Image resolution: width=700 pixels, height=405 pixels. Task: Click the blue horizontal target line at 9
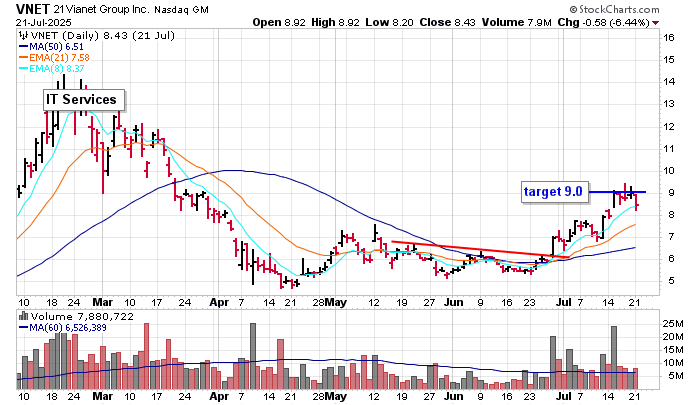[617, 192]
